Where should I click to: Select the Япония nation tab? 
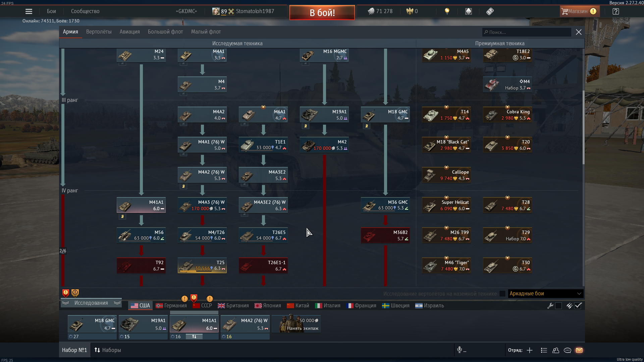click(x=268, y=306)
